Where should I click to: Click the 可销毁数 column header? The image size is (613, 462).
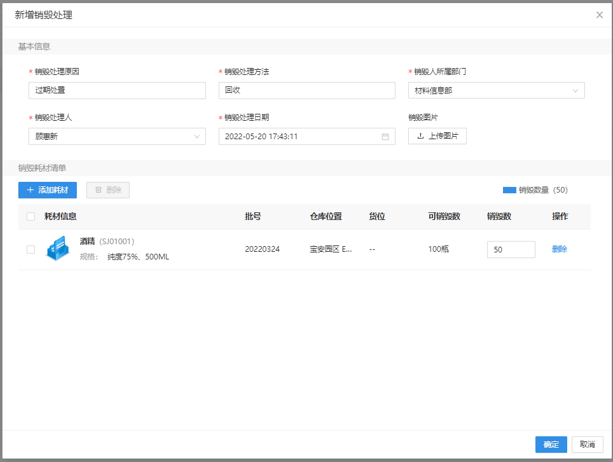(x=444, y=217)
